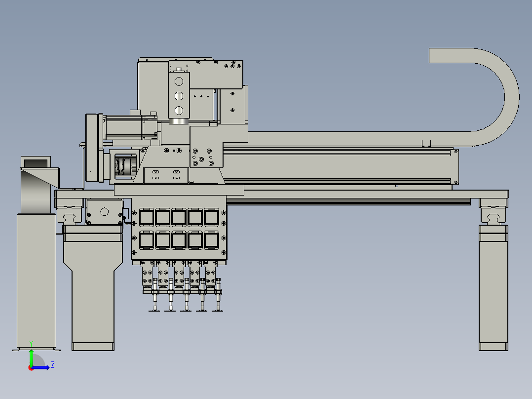Click the "Y" axis label
The height and width of the screenshot is (399, 532).
click(x=31, y=344)
